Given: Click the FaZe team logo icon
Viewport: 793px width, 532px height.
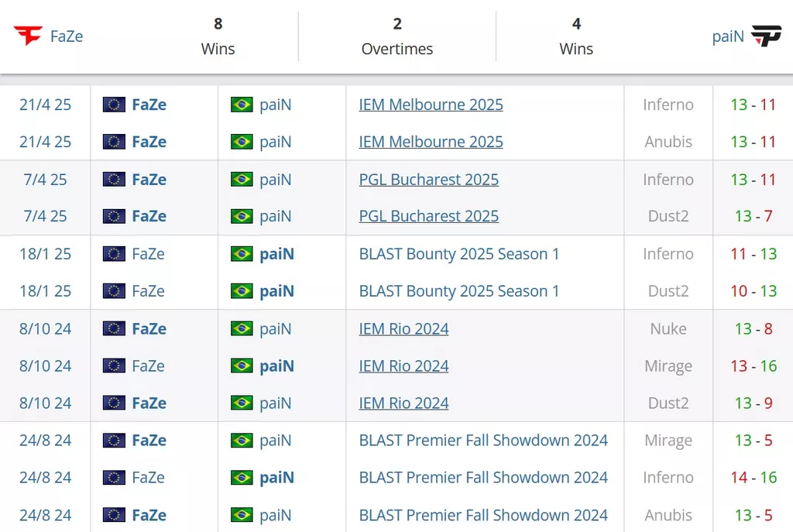Looking at the screenshot, I should [28, 36].
